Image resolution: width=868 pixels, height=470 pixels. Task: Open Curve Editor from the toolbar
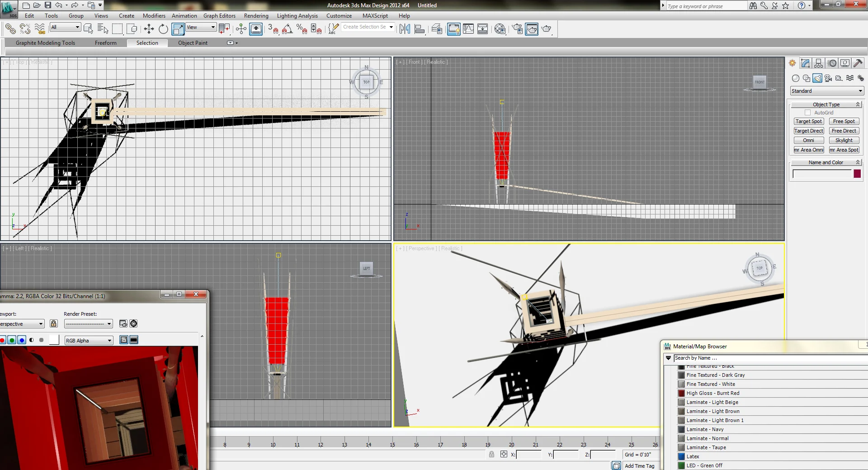[468, 29]
